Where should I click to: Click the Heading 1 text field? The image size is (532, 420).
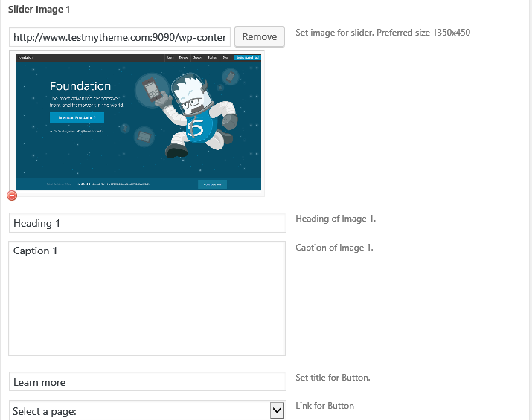(x=147, y=223)
